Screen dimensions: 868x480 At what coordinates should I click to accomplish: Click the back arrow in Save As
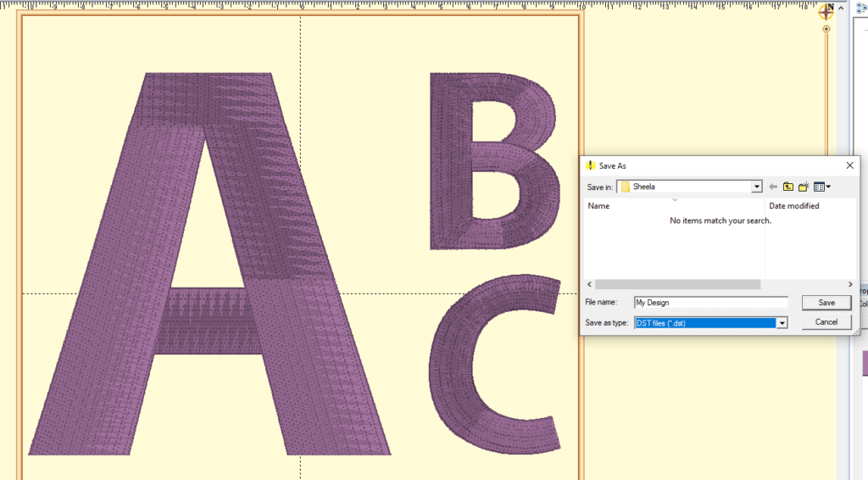coord(773,187)
